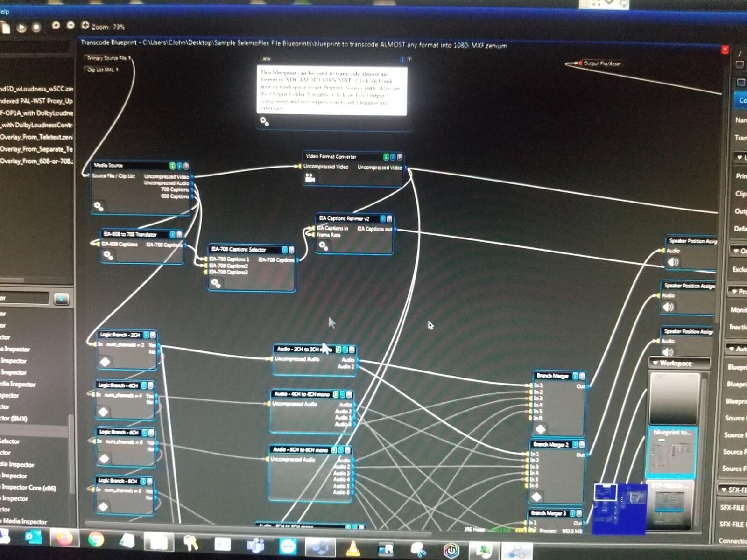This screenshot has height=560, width=747.
Task: Open settings gears on Media Source node
Action: [x=99, y=206]
